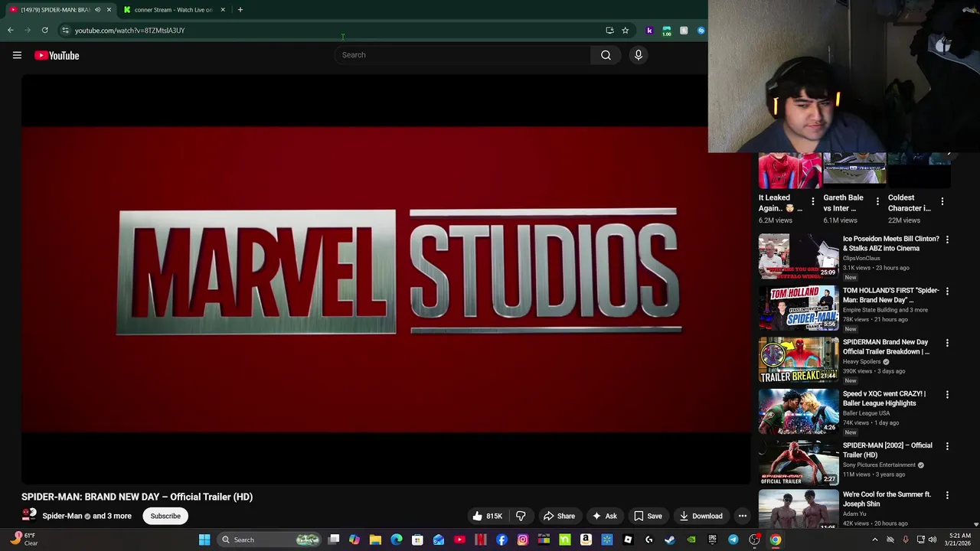
Task: Open more actions ellipsis beside Download
Action: (742, 516)
